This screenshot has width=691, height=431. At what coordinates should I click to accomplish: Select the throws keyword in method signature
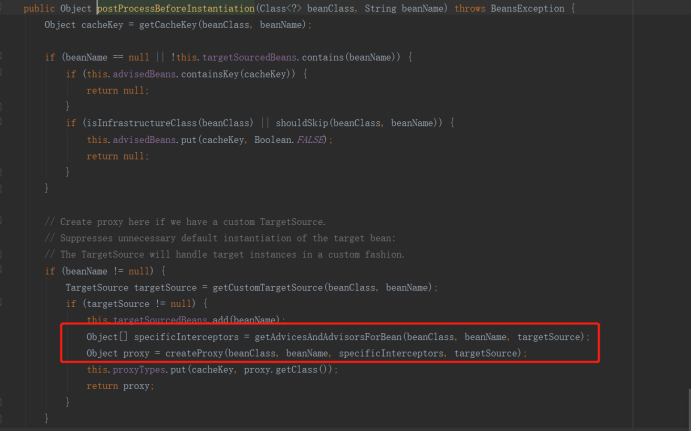pos(470,8)
